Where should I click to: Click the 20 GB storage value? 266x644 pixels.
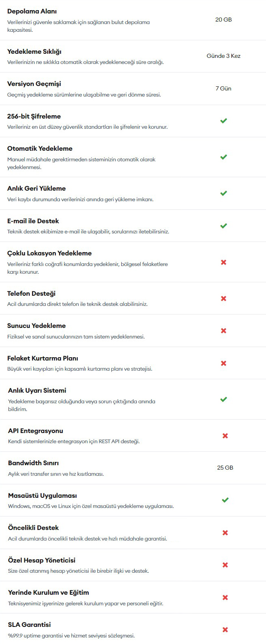pyautogui.click(x=223, y=20)
